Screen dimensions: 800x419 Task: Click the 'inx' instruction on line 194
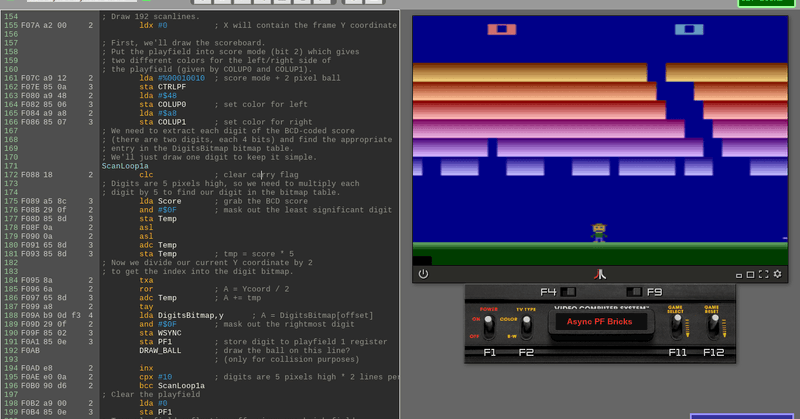coord(146,368)
